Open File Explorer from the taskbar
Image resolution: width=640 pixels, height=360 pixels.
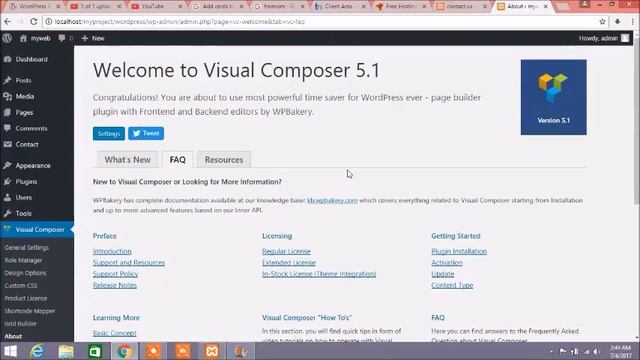66,351
